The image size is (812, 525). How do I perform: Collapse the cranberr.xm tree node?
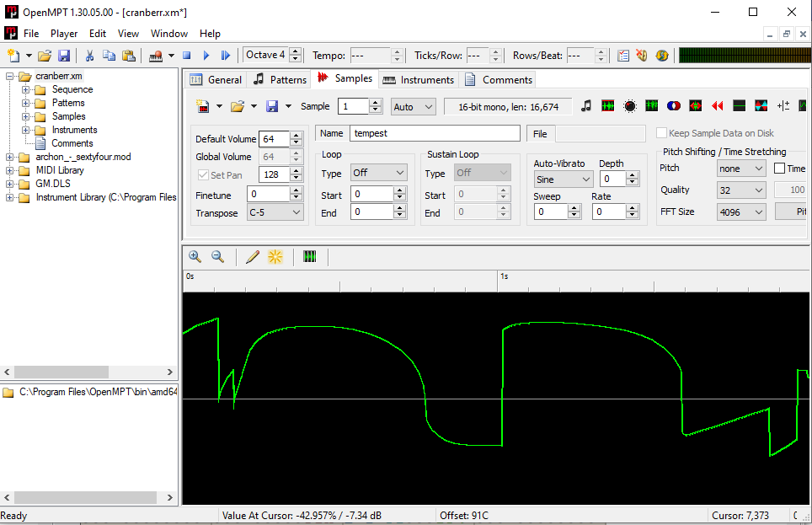tap(9, 76)
